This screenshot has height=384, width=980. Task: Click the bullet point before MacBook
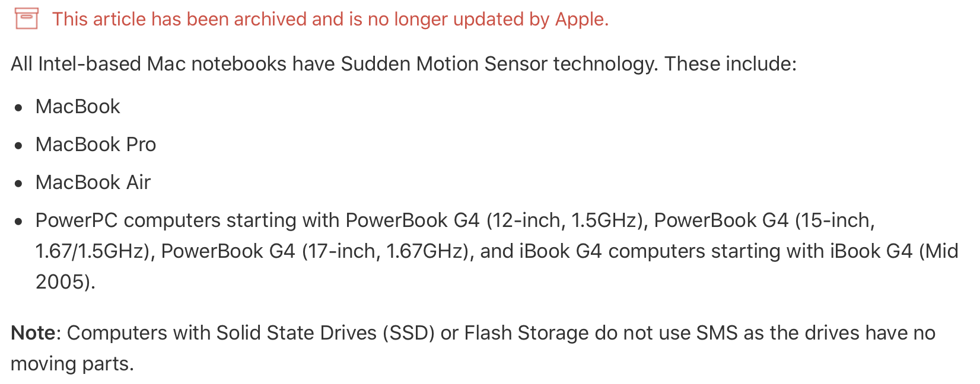coord(19,108)
